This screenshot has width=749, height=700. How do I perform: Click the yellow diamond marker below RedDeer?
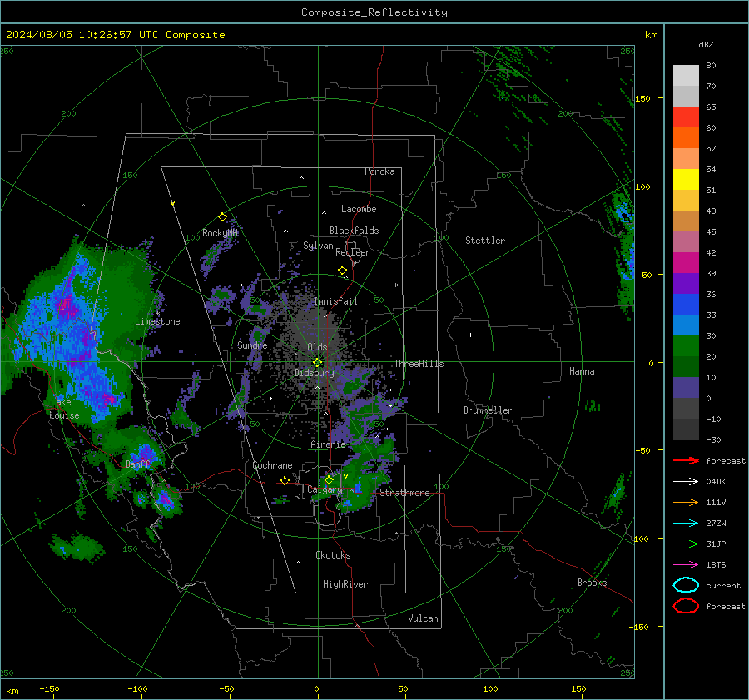(x=342, y=271)
